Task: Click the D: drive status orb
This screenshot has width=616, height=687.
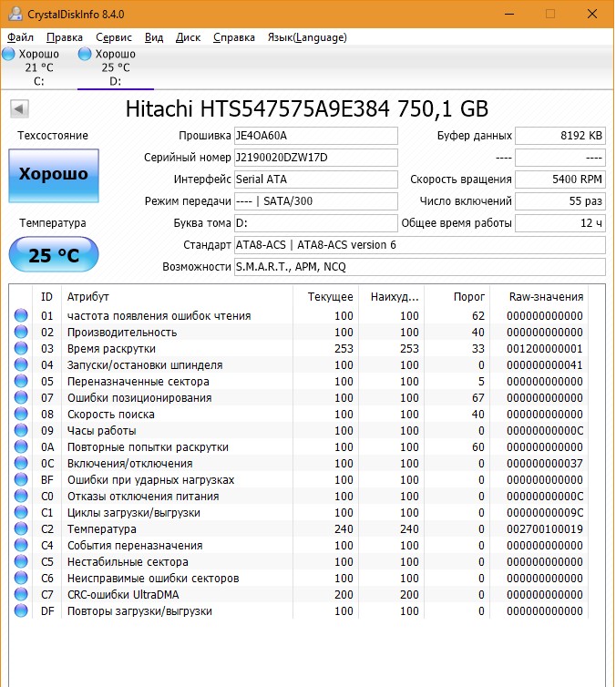Action: coord(85,55)
